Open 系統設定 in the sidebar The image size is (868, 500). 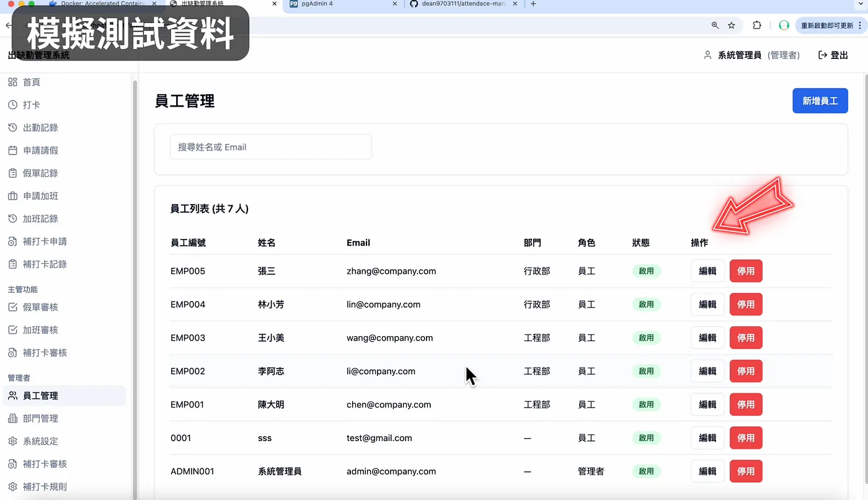64,441
